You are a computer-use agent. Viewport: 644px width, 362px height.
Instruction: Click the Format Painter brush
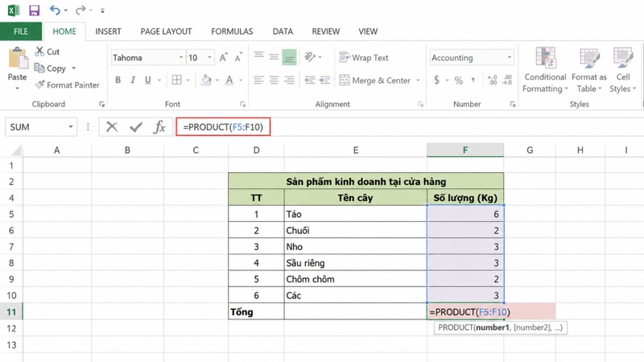pos(39,84)
